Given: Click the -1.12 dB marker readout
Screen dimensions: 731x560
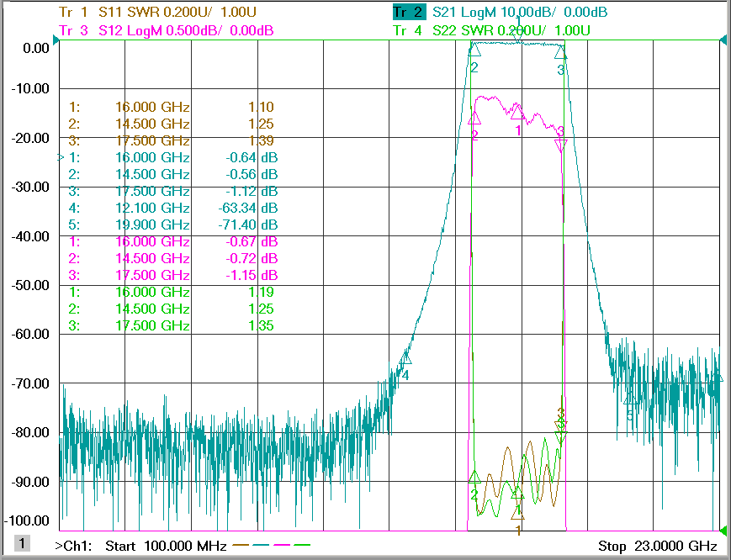Looking at the screenshot, I should pos(252,191).
